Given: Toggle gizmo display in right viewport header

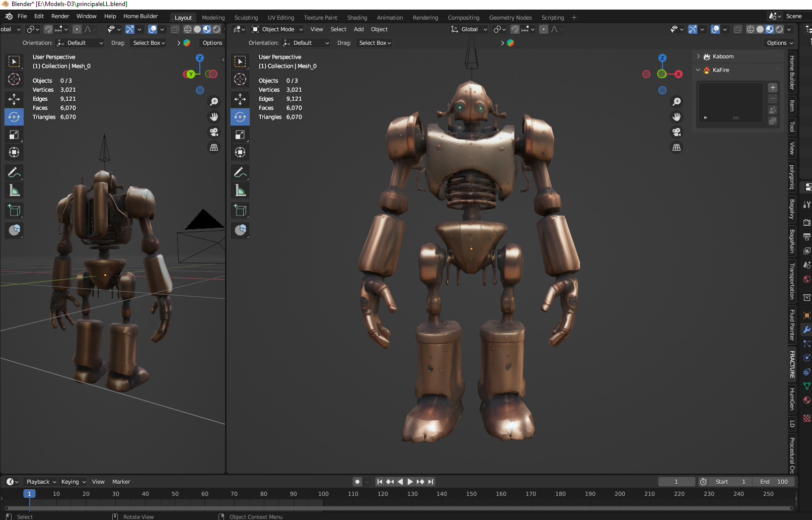Looking at the screenshot, I should point(693,29).
